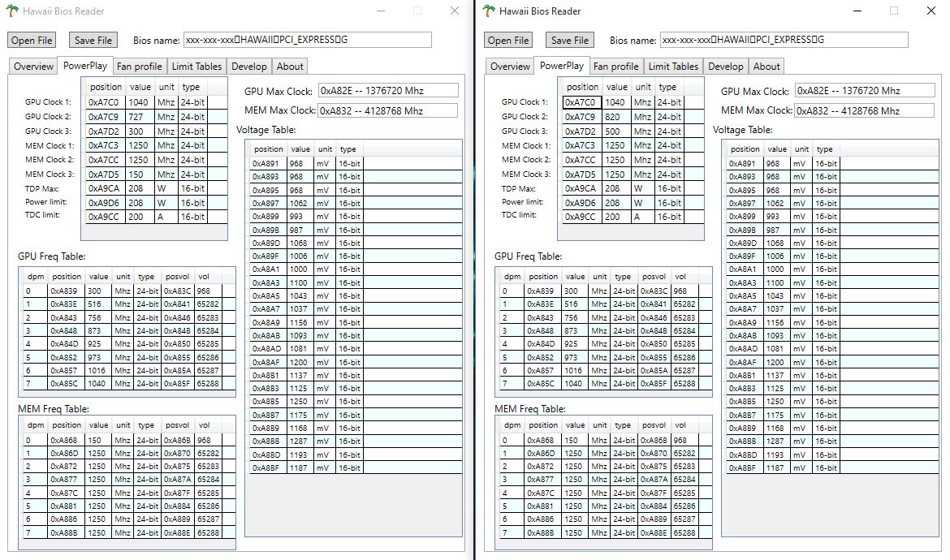Select the Develop tab in left window
The image size is (950, 560).
pos(248,67)
